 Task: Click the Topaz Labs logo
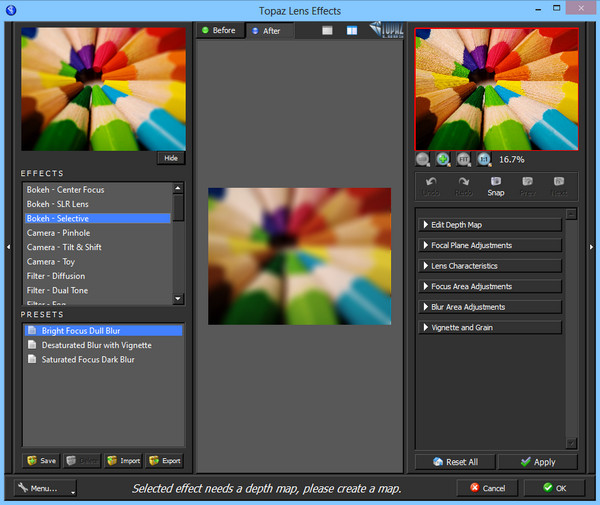[x=388, y=28]
